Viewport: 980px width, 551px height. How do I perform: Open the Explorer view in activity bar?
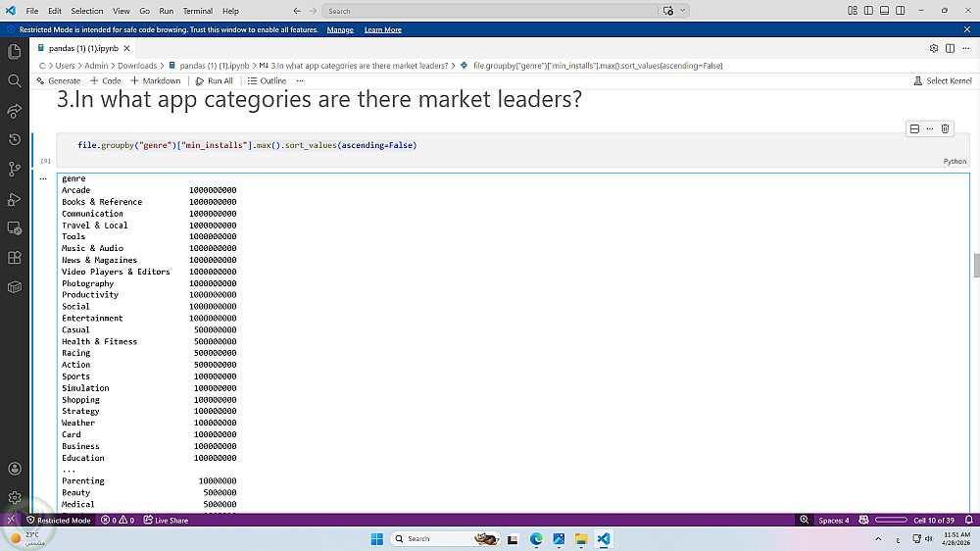(x=15, y=51)
